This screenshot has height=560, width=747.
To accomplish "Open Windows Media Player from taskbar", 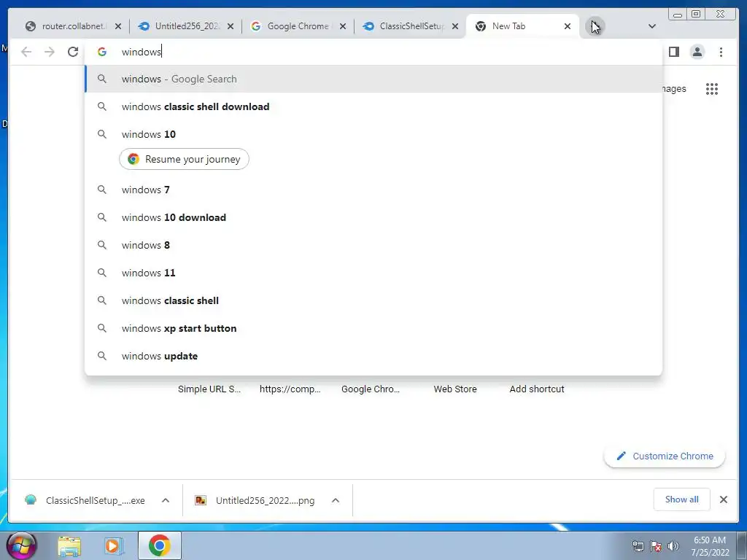I will click(x=112, y=545).
